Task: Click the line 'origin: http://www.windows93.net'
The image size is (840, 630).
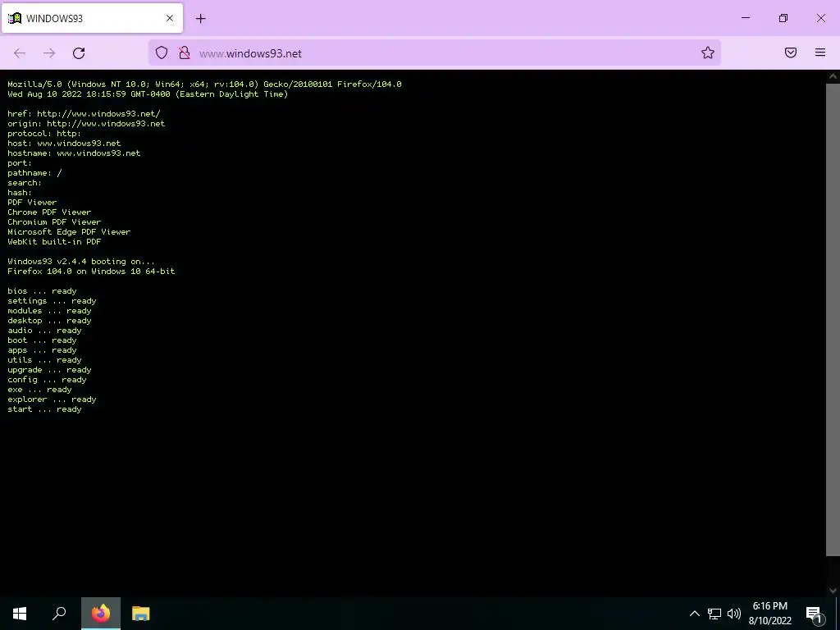Action: point(86,123)
